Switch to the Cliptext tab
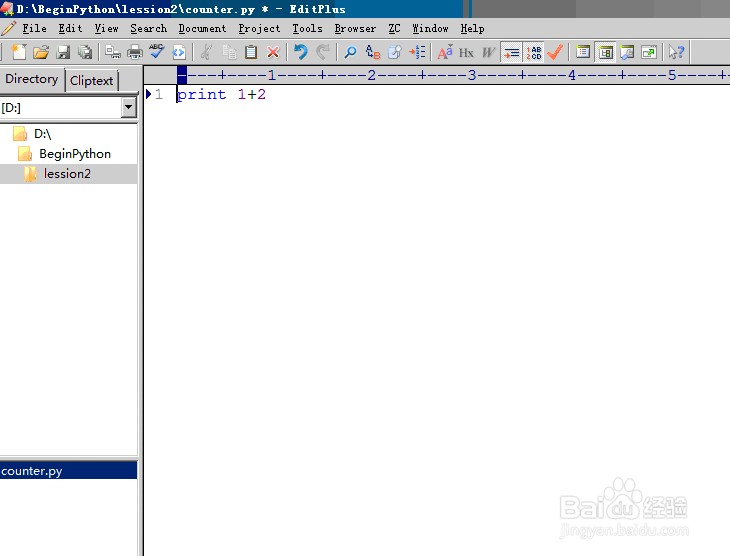The image size is (730, 556). 91,81
